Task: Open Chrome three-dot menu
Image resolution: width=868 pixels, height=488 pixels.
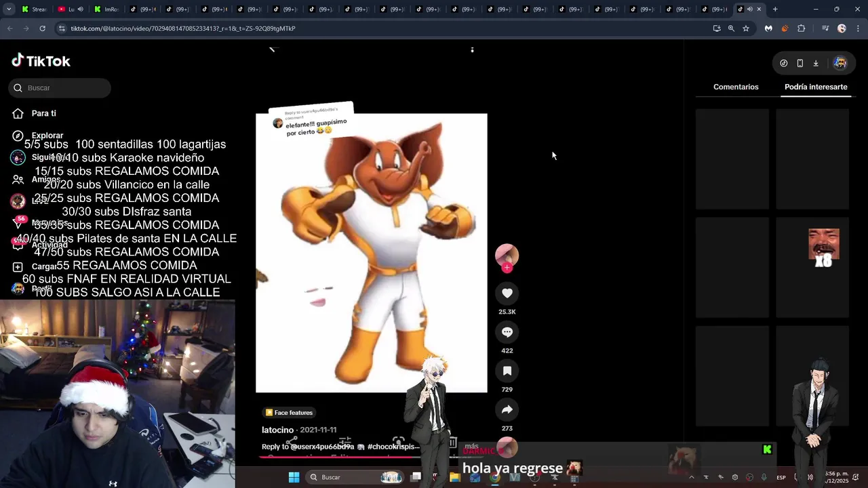Action: click(x=859, y=28)
